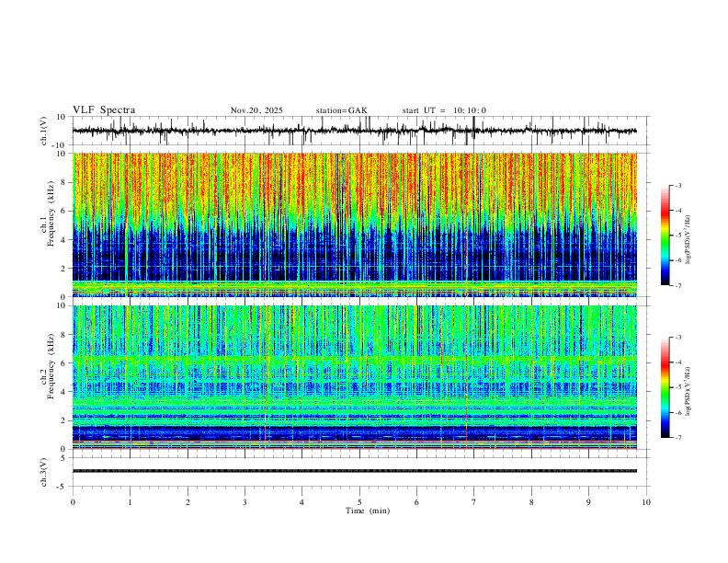The image size is (728, 563).
Task: Click the "ch.1(V)" waveform axis label
Action: pos(44,131)
